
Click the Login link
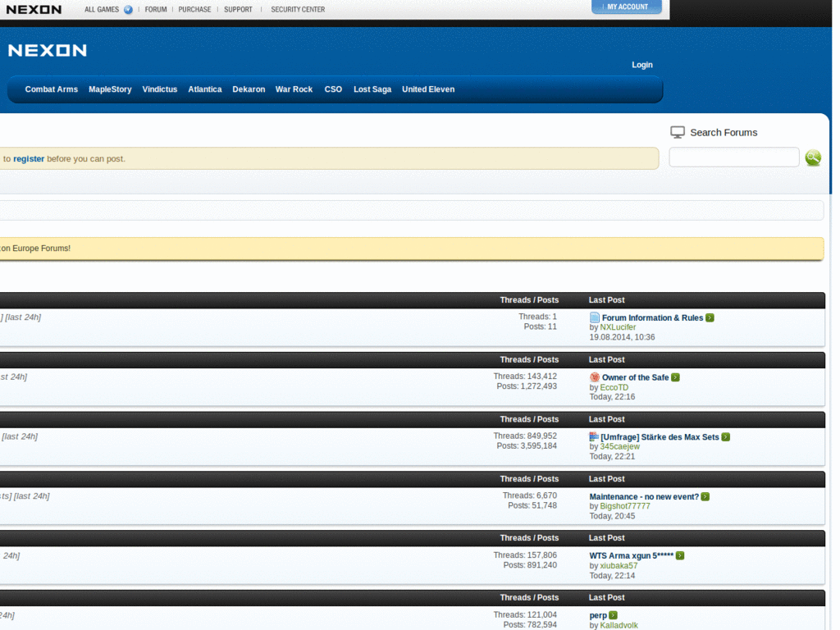click(641, 65)
